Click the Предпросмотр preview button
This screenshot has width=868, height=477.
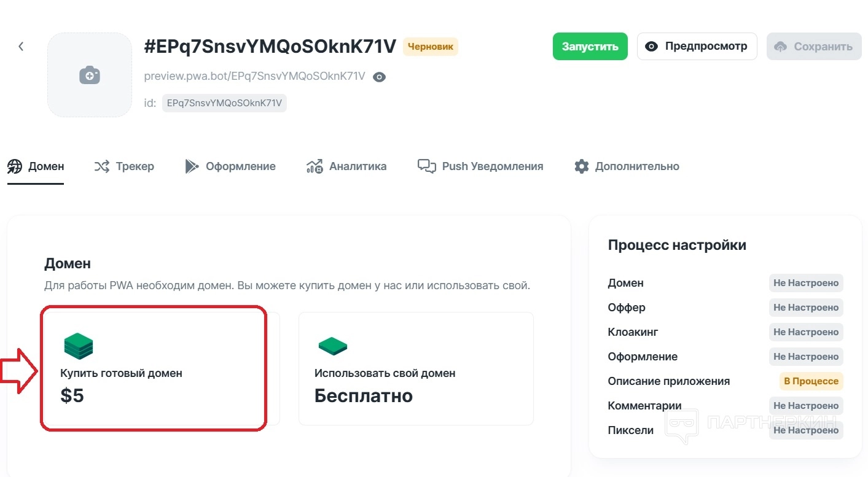[697, 47]
